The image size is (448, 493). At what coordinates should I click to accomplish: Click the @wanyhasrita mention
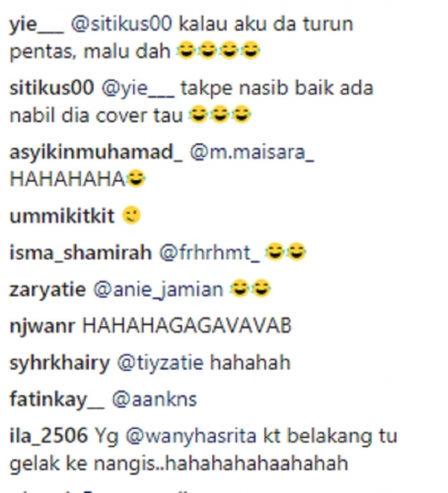click(190, 437)
